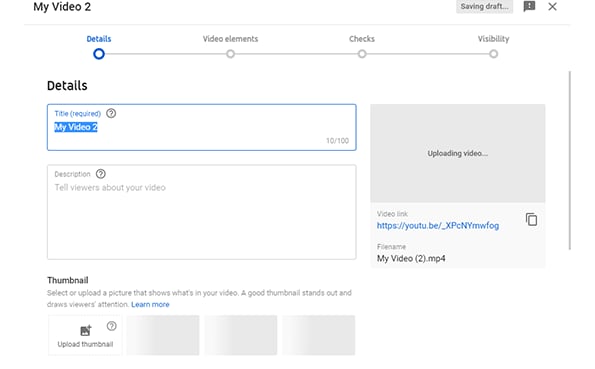
Task: Click the Thumbnail section heading
Action: coord(68,280)
